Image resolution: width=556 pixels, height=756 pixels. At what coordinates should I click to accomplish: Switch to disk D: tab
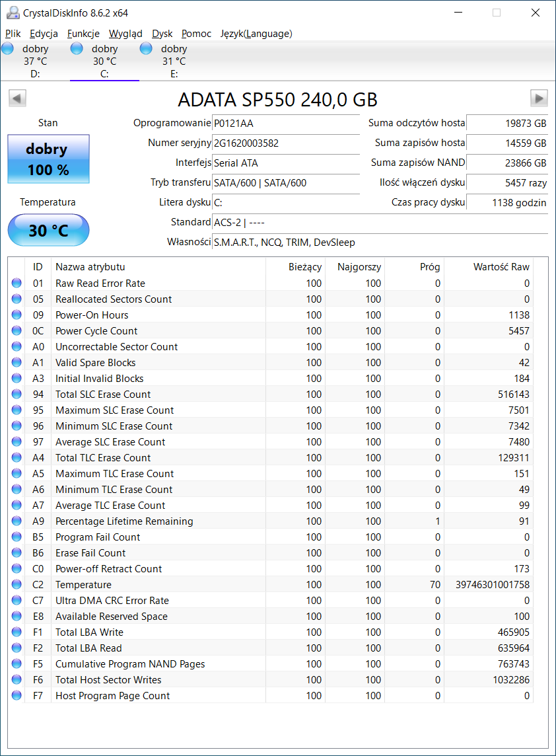pyautogui.click(x=35, y=61)
